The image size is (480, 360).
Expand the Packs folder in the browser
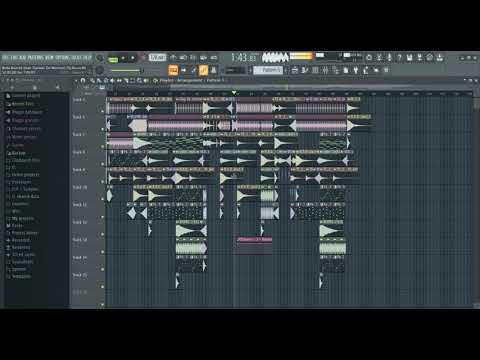[14, 226]
